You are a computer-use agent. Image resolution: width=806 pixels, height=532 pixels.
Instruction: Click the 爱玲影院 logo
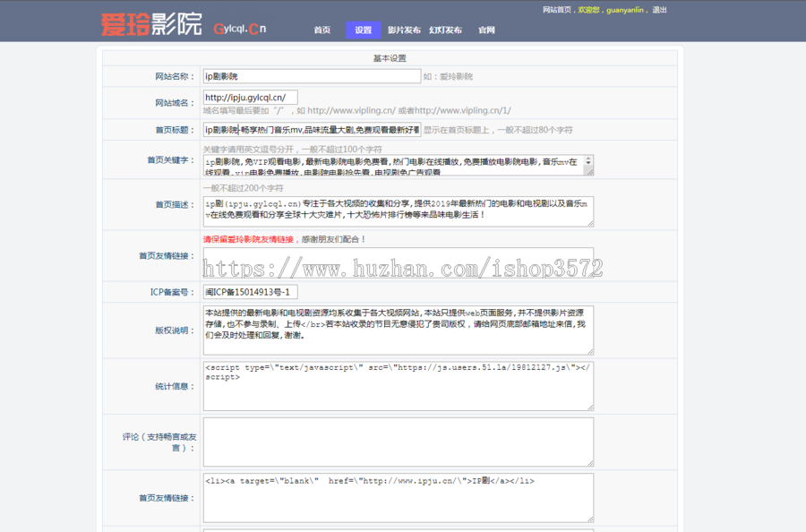(151, 24)
